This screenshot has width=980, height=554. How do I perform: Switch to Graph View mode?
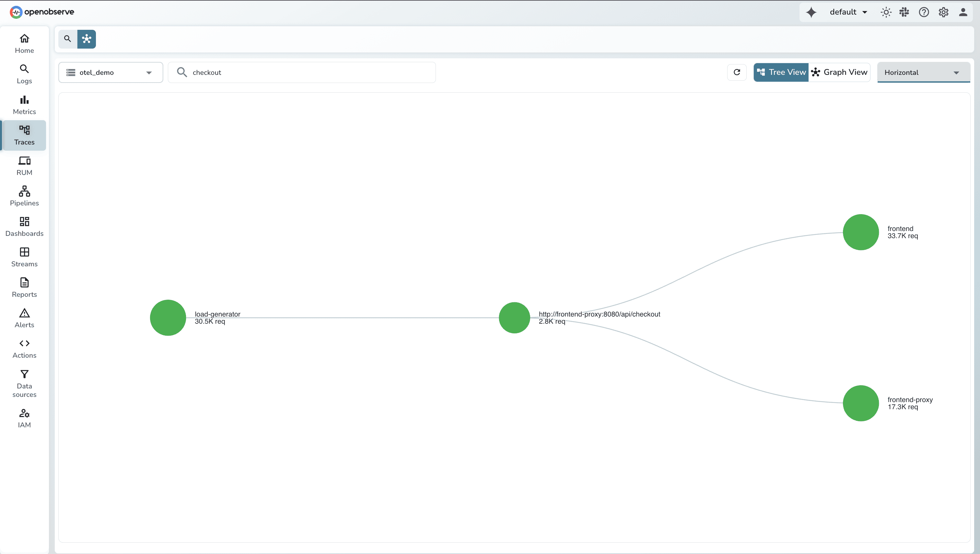tap(839, 72)
